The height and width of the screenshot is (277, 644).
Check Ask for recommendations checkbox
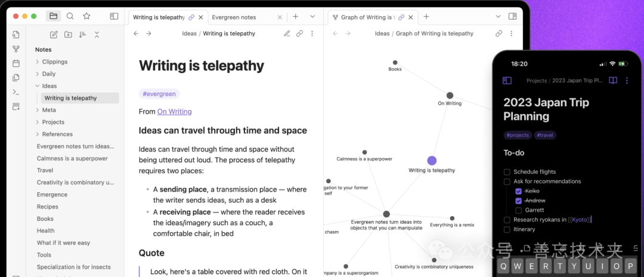(x=507, y=181)
